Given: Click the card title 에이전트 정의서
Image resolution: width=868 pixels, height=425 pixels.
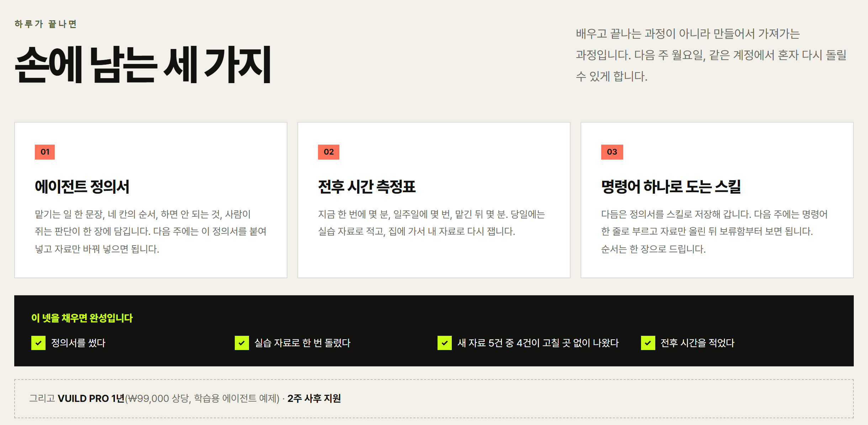Looking at the screenshot, I should (82, 187).
